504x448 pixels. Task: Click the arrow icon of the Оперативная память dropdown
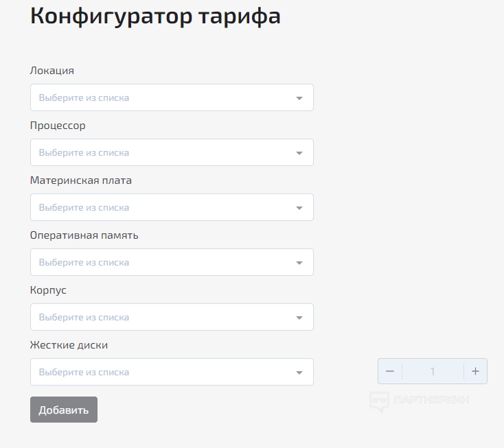click(x=299, y=263)
